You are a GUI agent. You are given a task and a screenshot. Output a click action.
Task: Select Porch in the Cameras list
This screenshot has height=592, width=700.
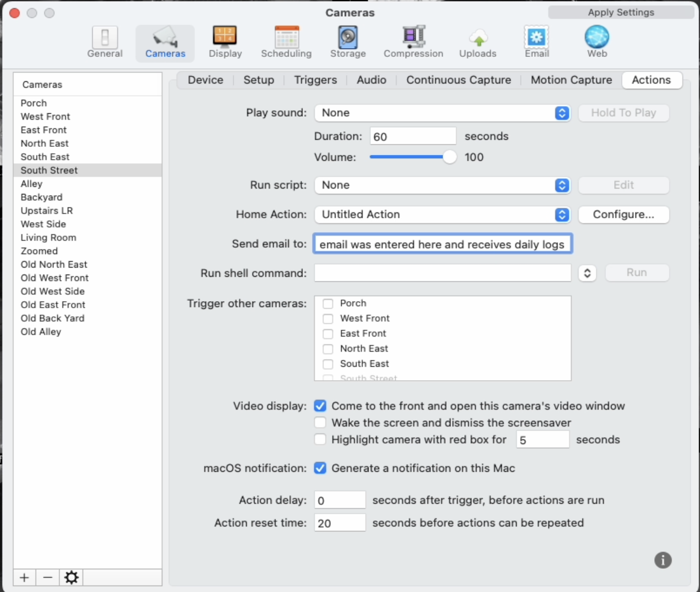(x=88, y=103)
